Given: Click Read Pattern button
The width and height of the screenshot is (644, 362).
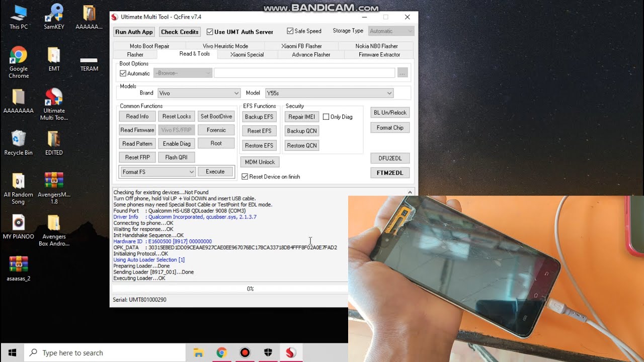Looking at the screenshot, I should (137, 144).
